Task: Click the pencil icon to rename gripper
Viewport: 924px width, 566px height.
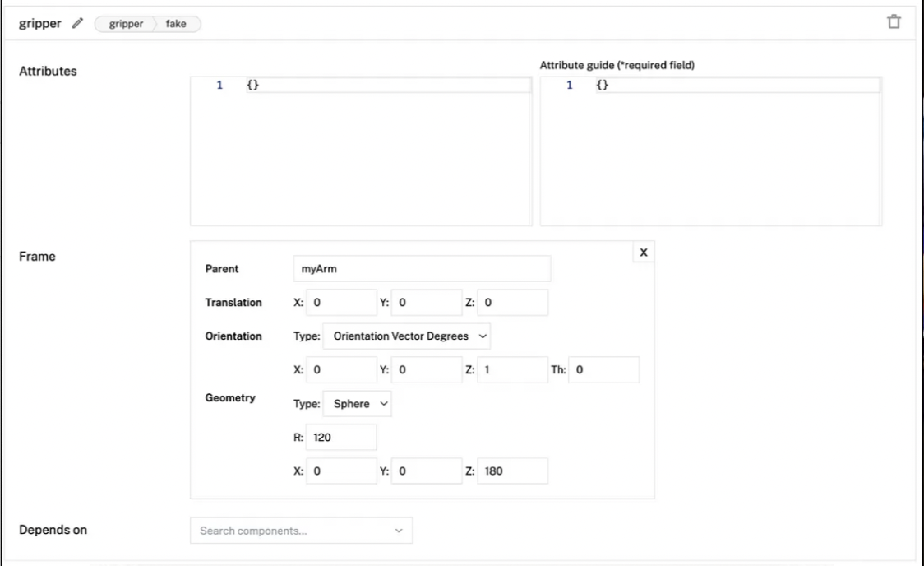Action: (x=78, y=24)
